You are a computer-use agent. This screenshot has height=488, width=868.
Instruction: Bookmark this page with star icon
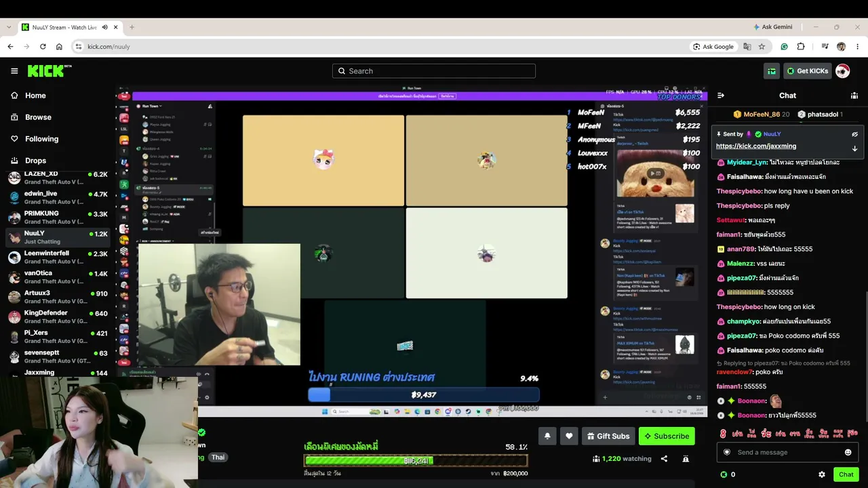coord(762,47)
